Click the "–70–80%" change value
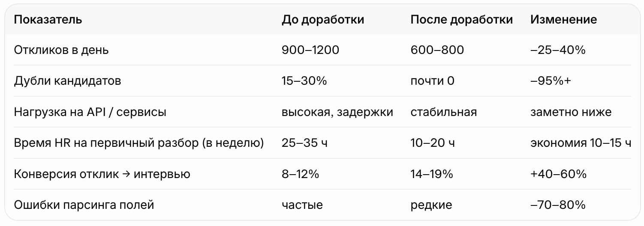 558,205
